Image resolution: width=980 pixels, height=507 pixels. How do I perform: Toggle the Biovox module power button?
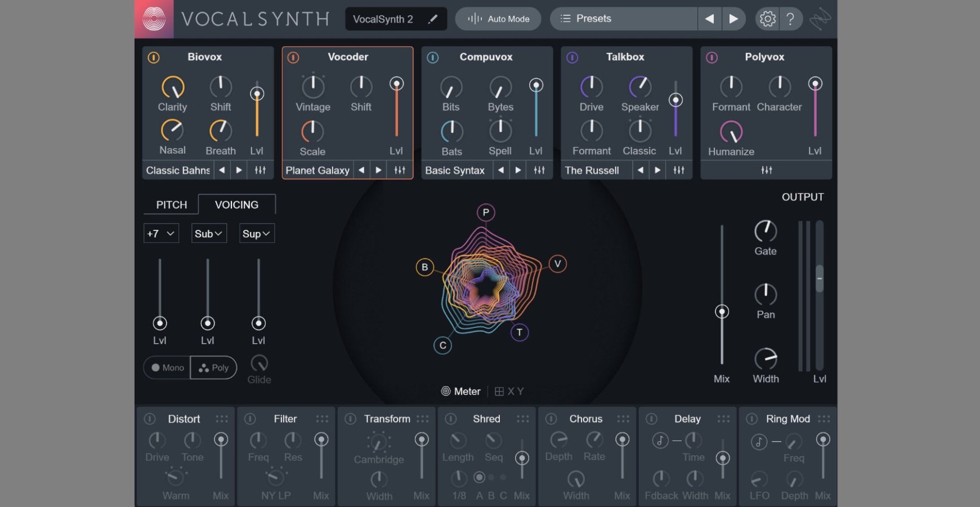tap(153, 57)
